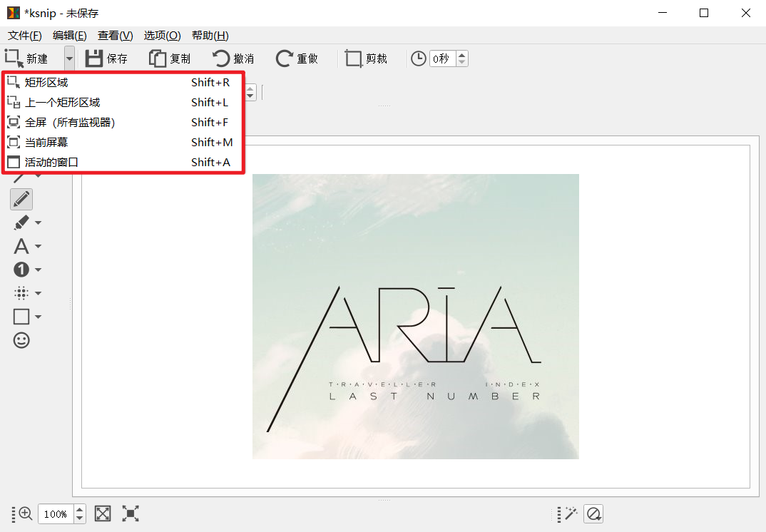Click the clock delay timer icon

tap(418, 58)
